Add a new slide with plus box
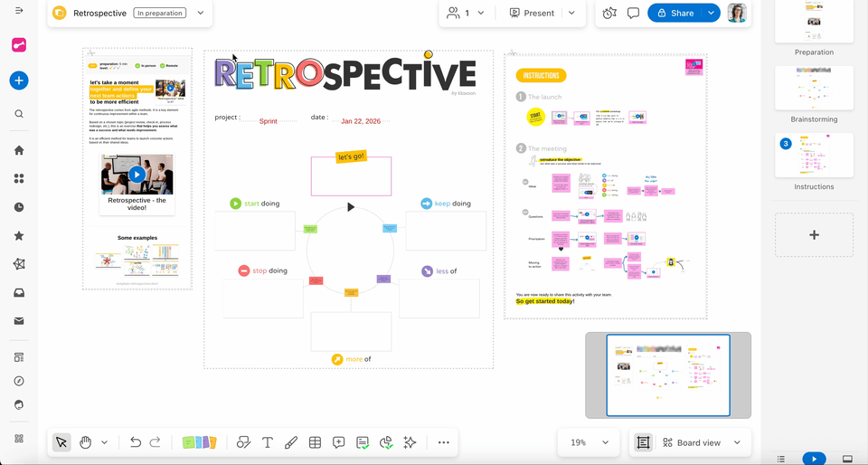 coord(814,234)
